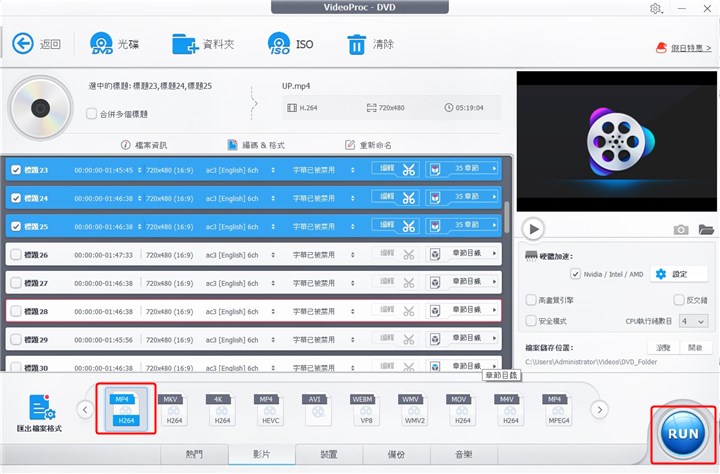Click 開啟 to open output folder

(x=695, y=348)
